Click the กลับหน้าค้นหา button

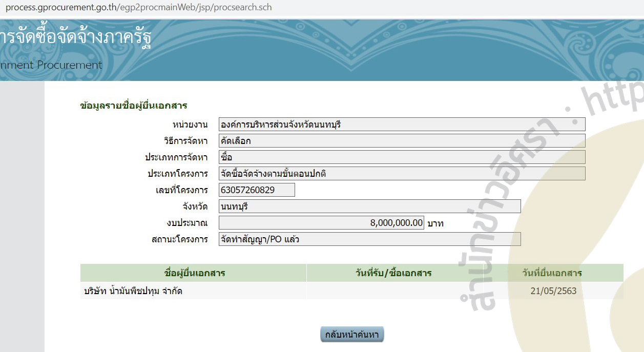(352, 334)
